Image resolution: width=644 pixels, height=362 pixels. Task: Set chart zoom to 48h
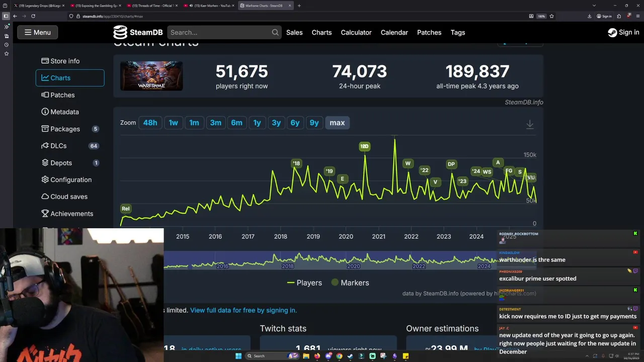click(150, 123)
